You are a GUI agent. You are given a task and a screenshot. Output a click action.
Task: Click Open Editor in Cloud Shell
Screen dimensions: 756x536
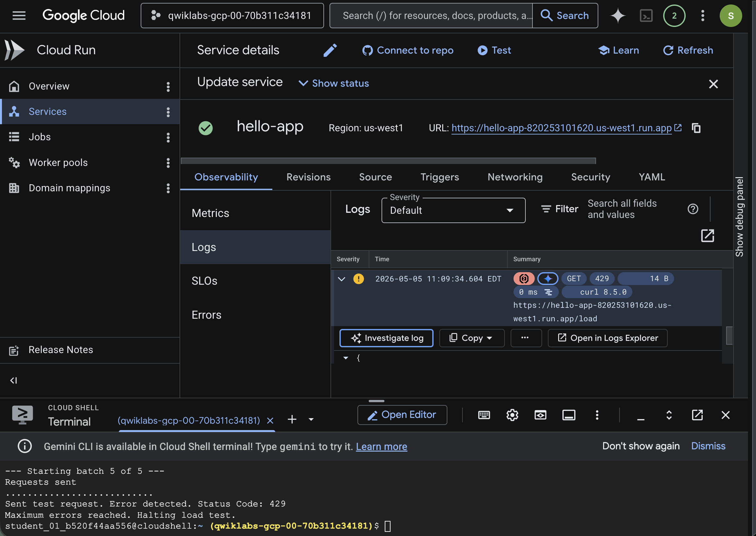402,415
